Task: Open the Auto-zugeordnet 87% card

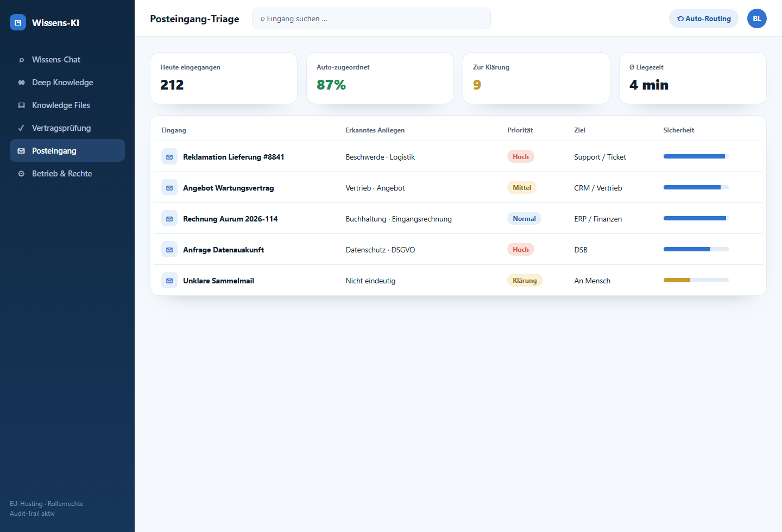Action: (x=380, y=78)
